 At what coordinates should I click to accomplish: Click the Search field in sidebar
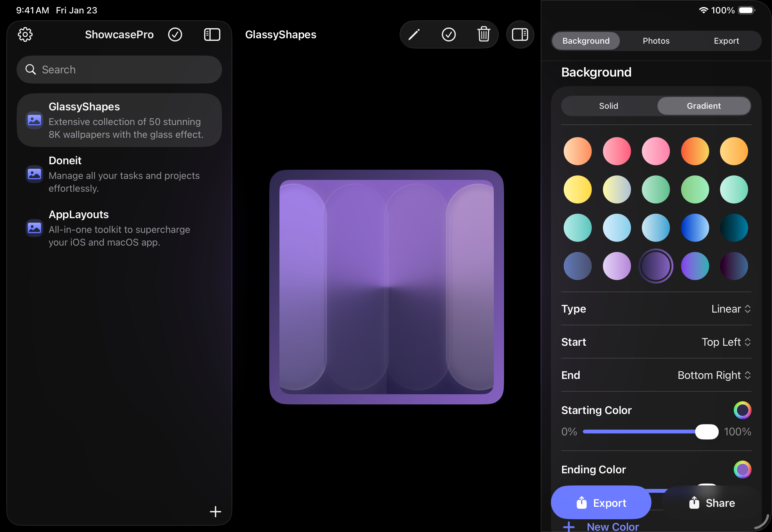(119, 70)
